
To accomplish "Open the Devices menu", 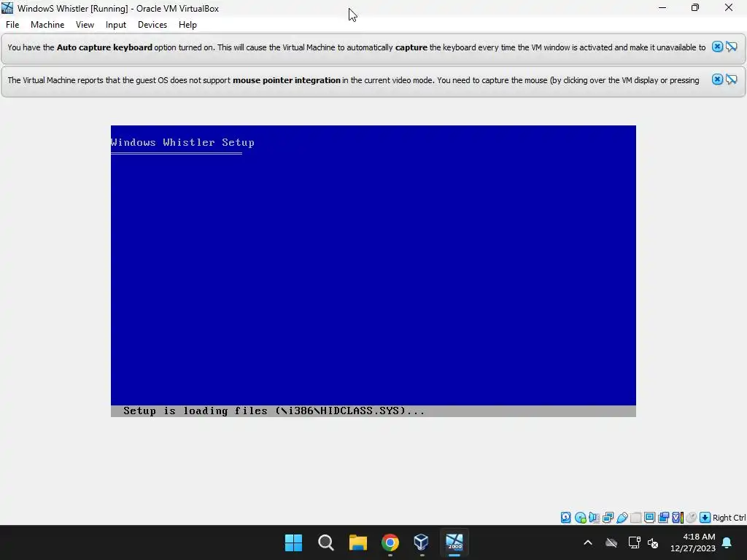I will pyautogui.click(x=152, y=25).
